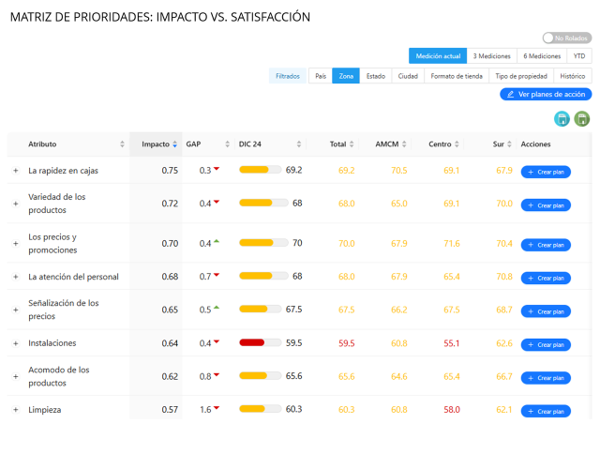Expand La atención del personal row
Screen dimensions: 600x454
[16, 277]
